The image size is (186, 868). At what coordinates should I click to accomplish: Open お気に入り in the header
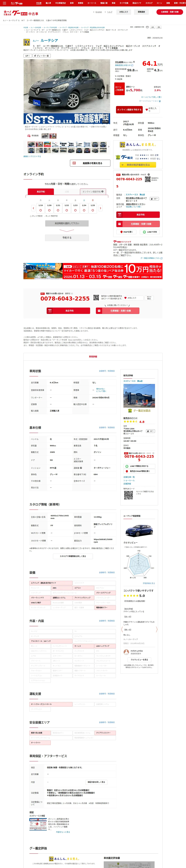pos(124,12)
